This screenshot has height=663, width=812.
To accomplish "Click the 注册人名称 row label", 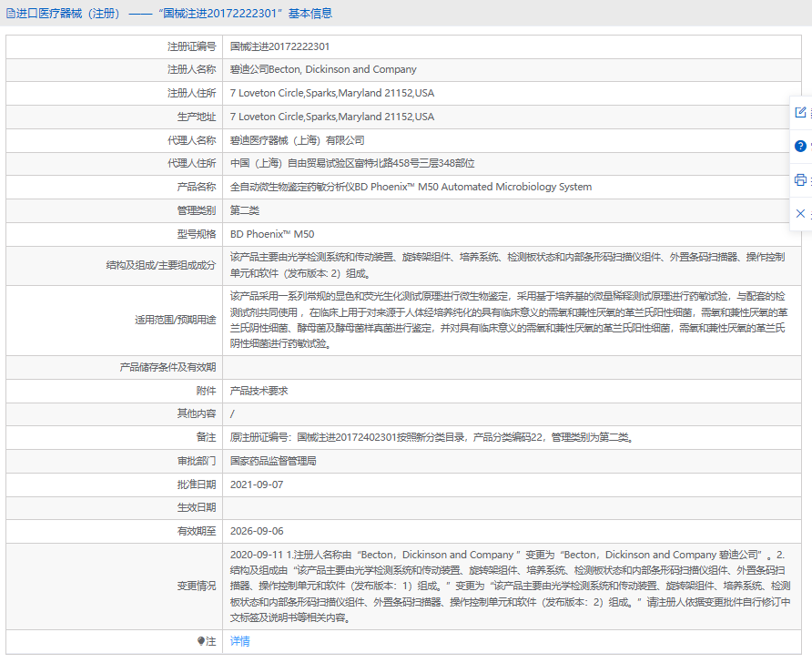I will [191, 69].
